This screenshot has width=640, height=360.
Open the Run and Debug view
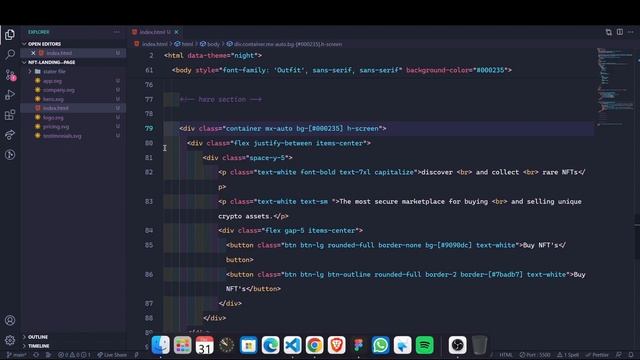(x=10, y=95)
